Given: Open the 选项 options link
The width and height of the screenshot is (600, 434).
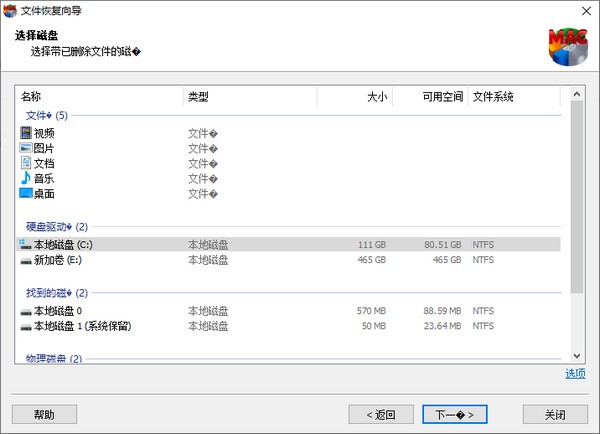Looking at the screenshot, I should 574,374.
